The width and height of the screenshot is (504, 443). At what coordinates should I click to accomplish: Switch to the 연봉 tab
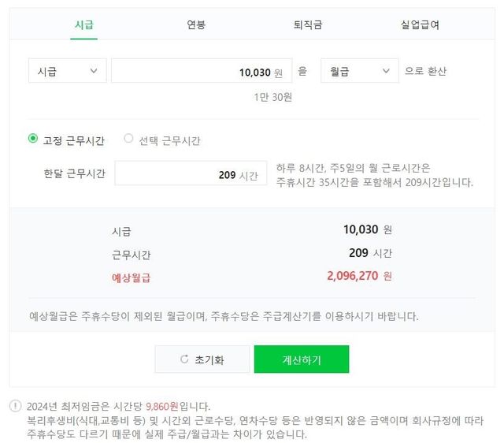coord(196,24)
